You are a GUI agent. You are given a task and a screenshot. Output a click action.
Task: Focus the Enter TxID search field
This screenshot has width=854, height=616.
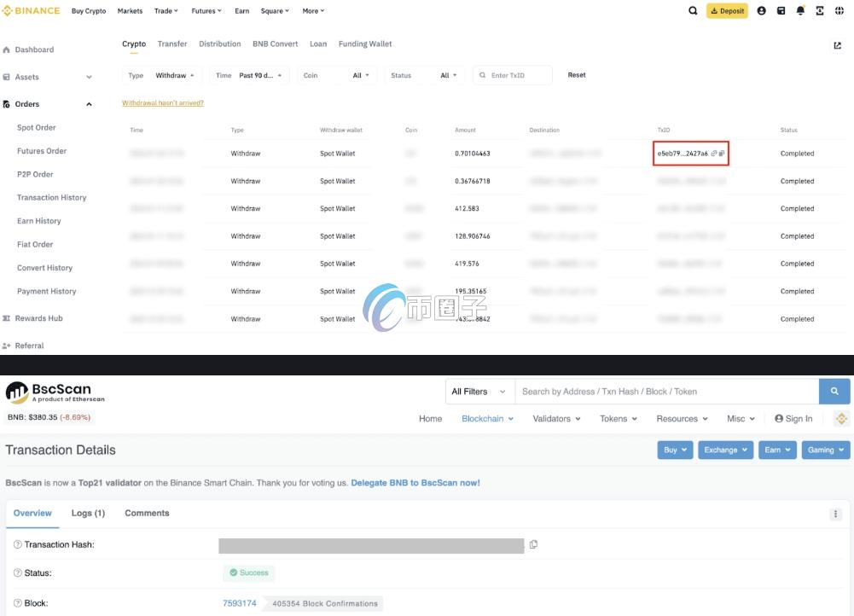[x=513, y=75]
